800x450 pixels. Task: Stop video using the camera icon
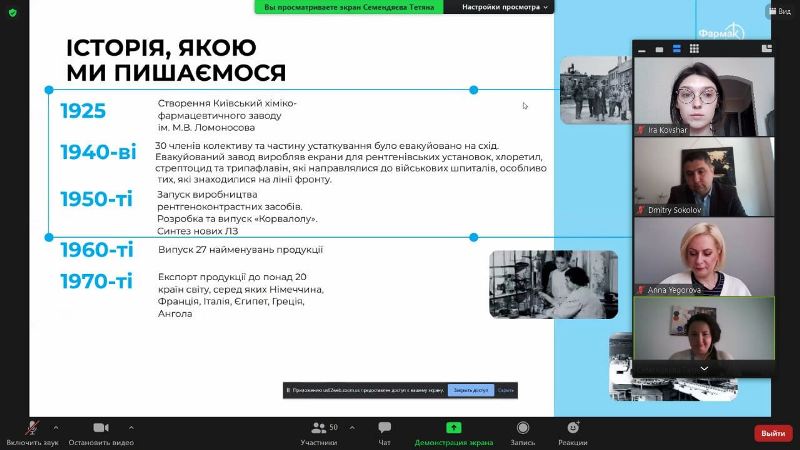coord(101,428)
